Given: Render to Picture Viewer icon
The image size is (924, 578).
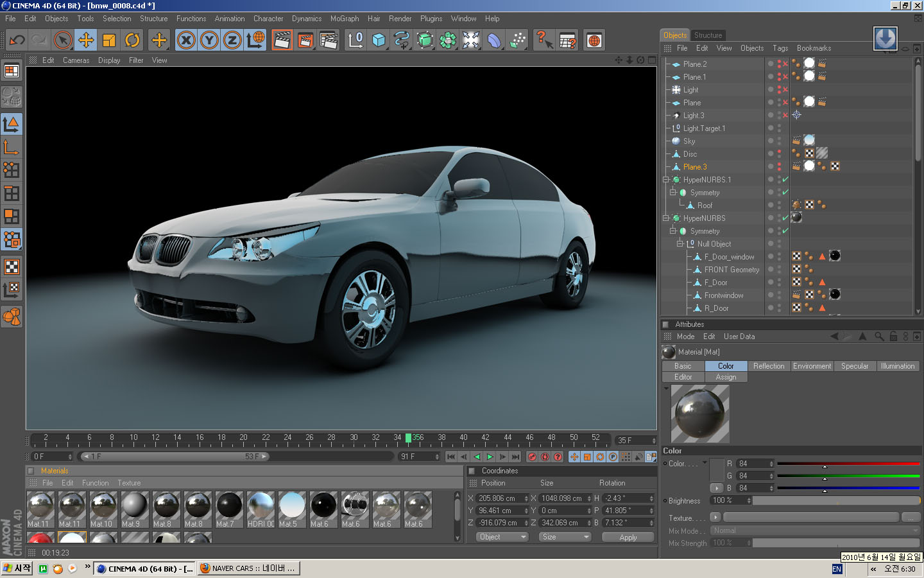Looking at the screenshot, I should pos(305,40).
